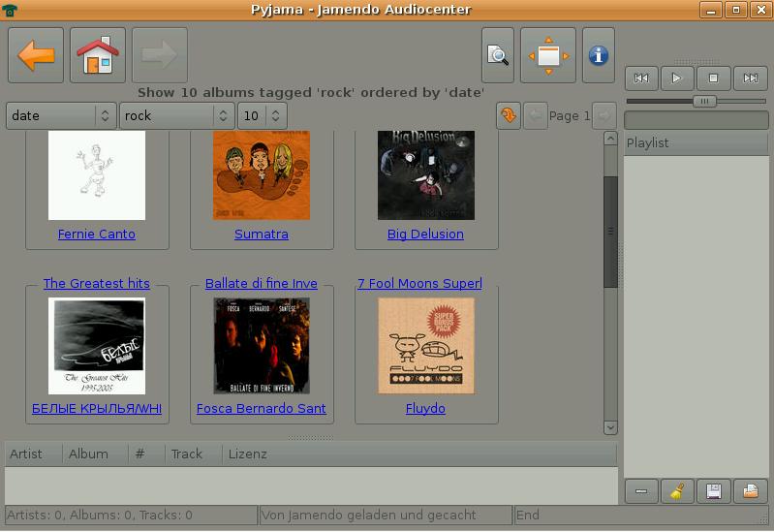Screen dimensions: 774x532
Task: Select the Fluydo 7 Fool Moons cover
Action: [426, 346]
